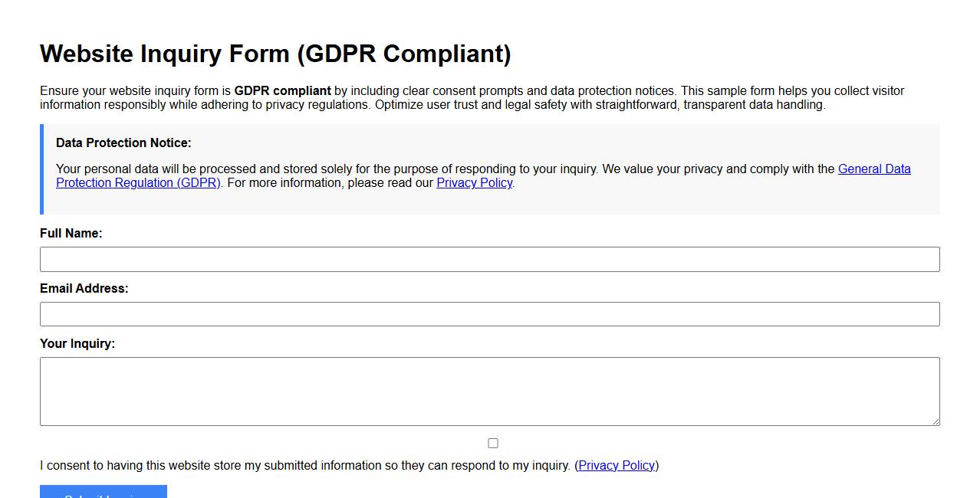
Task: Click the textarea resize handle
Action: (x=935, y=422)
